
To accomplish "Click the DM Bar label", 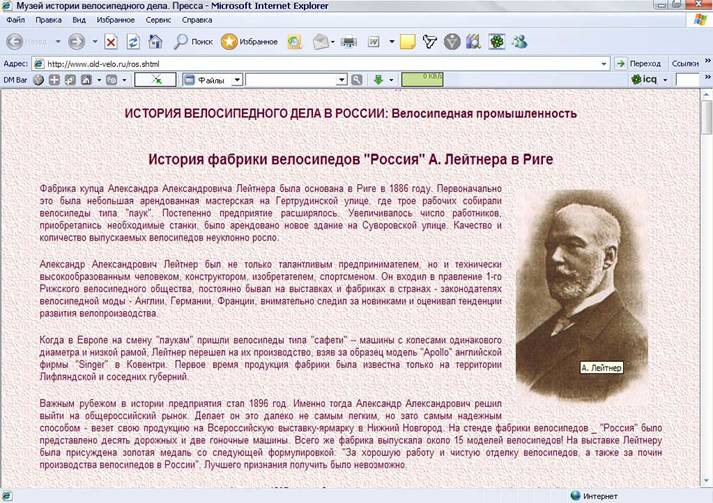I will pos(15,80).
